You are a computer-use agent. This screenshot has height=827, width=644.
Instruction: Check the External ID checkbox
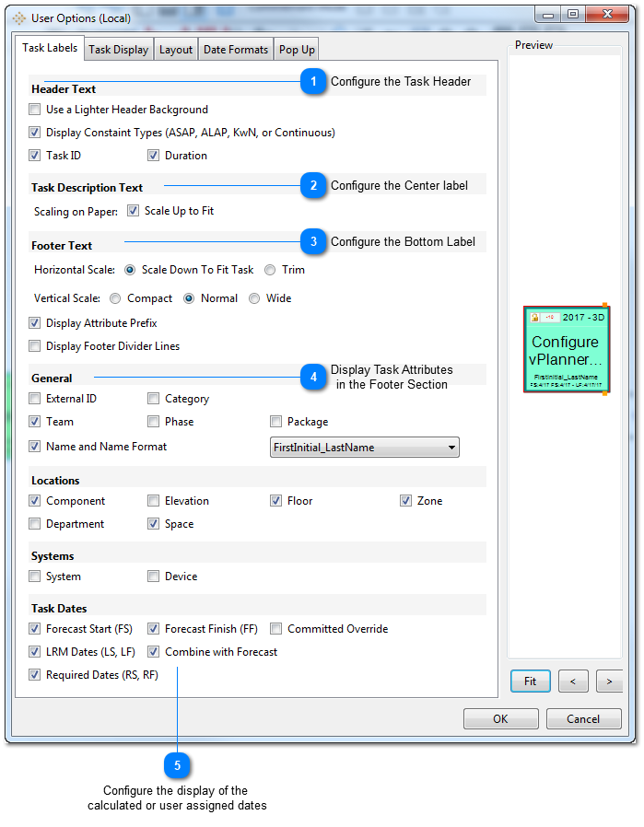[35, 398]
